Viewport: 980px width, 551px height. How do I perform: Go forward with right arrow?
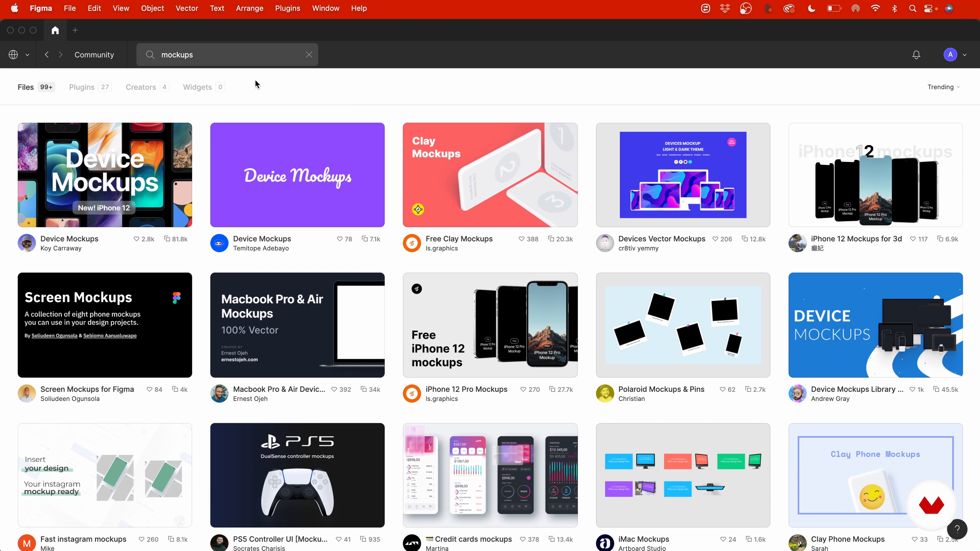coord(60,55)
